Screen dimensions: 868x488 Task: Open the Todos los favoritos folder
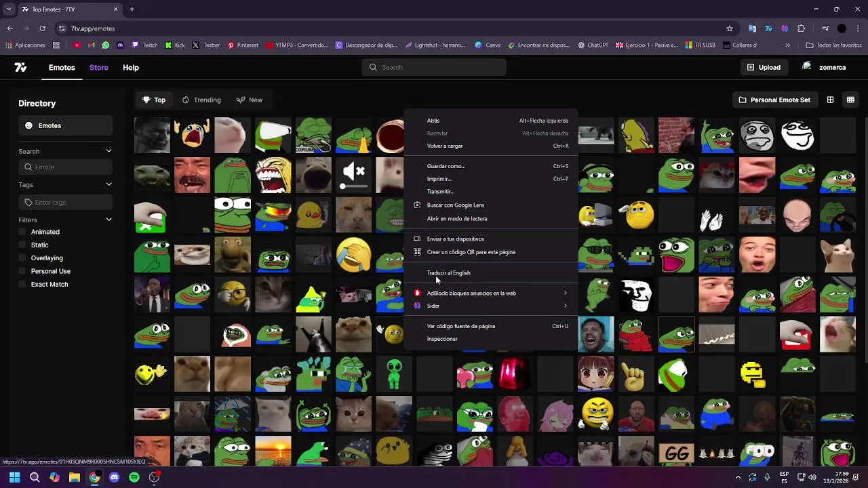[x=833, y=45]
